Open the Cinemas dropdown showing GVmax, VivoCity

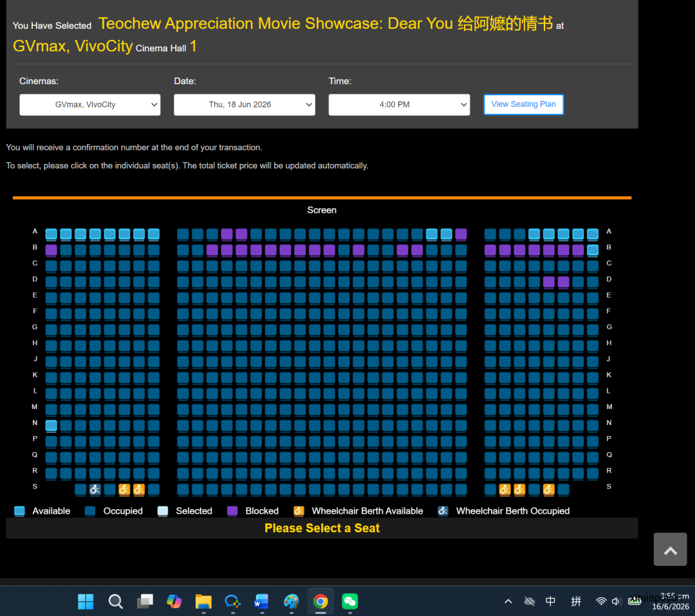tap(90, 105)
